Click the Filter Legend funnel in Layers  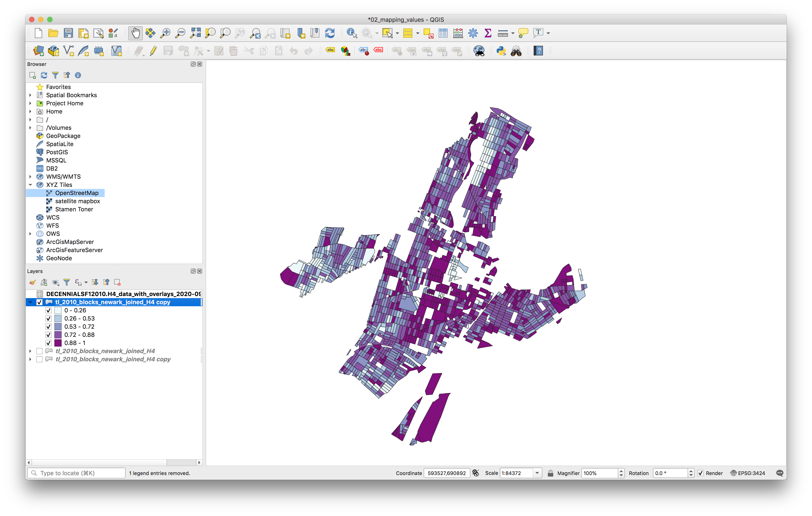pos(67,282)
